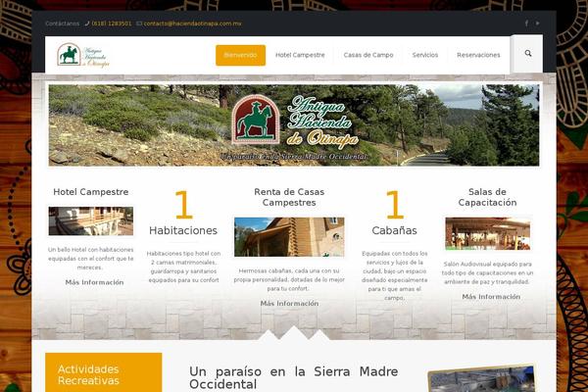Click the Hacienda de Otinapa header logo
This screenshot has width=588, height=392.
(83, 55)
